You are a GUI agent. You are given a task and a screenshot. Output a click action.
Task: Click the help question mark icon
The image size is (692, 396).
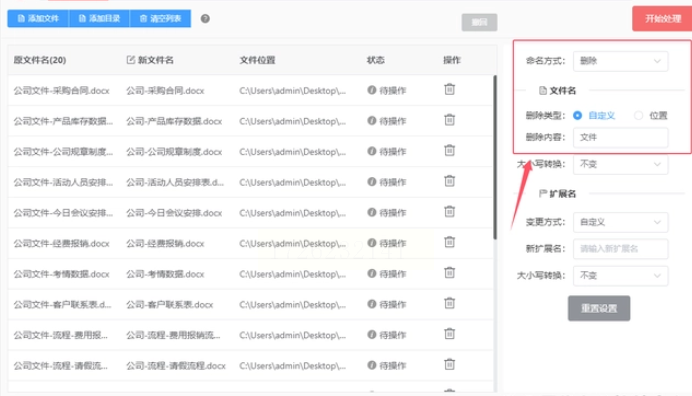[x=205, y=19]
